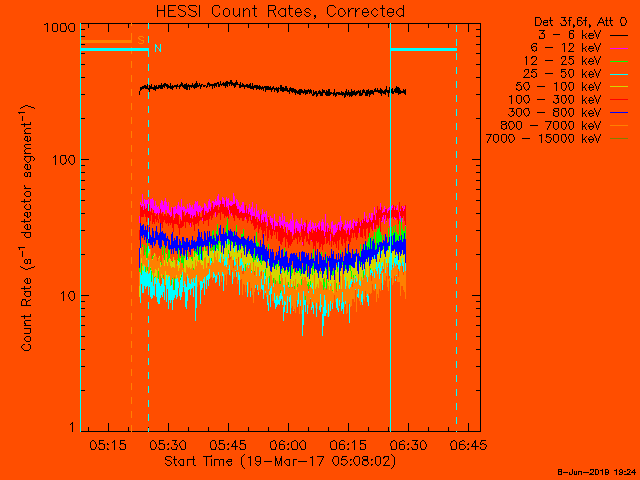Click the x-axis time label '06:45'

[x=468, y=445]
